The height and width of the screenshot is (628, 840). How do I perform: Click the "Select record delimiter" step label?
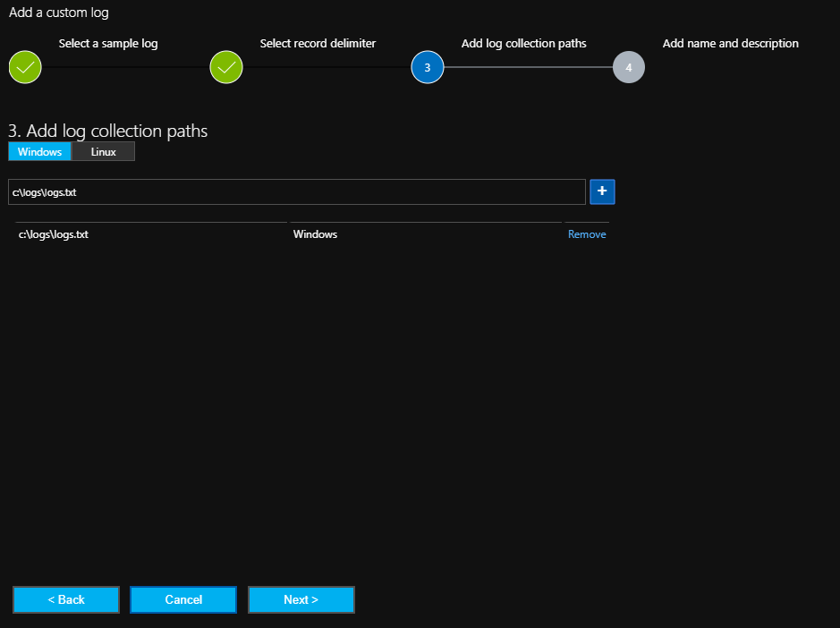tap(318, 43)
